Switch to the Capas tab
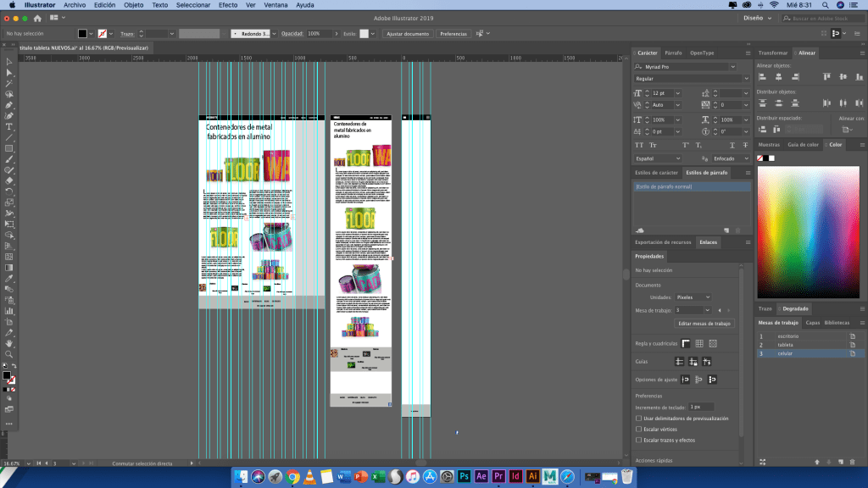 [x=811, y=323]
